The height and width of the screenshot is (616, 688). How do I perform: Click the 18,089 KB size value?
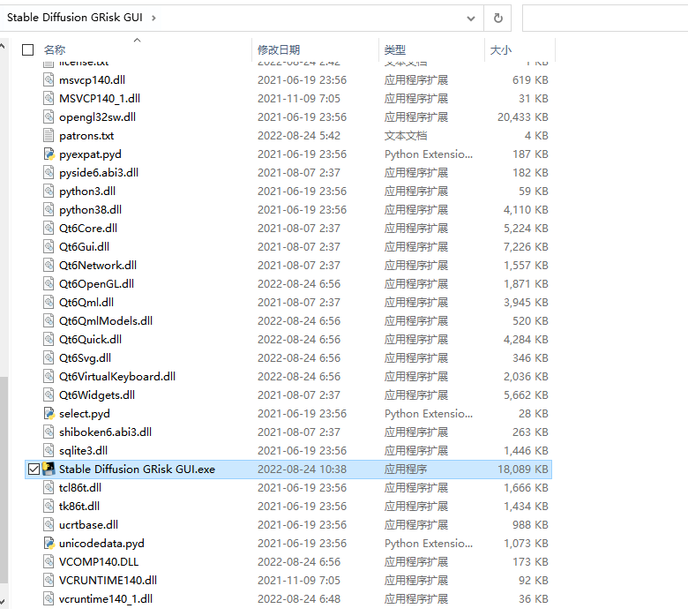click(522, 469)
